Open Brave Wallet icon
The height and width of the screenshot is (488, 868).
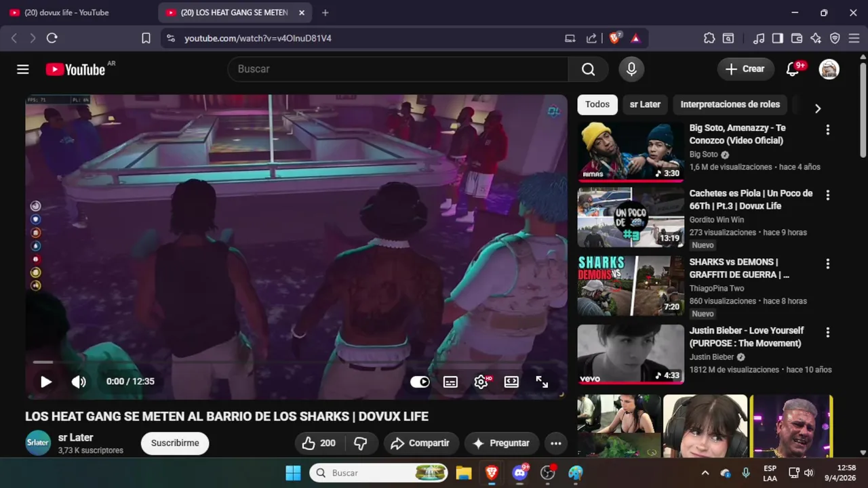pos(797,39)
